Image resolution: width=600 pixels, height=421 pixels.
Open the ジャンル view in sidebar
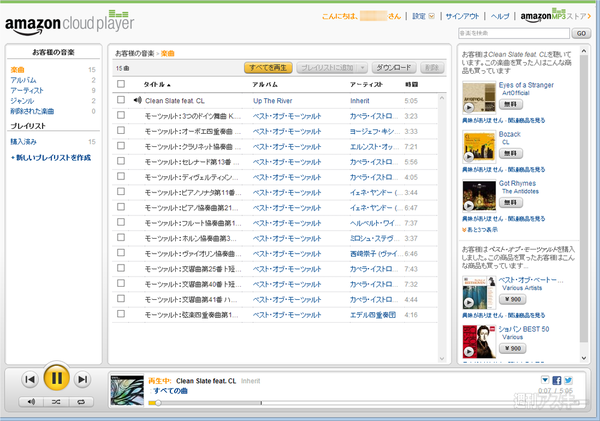coord(22,101)
